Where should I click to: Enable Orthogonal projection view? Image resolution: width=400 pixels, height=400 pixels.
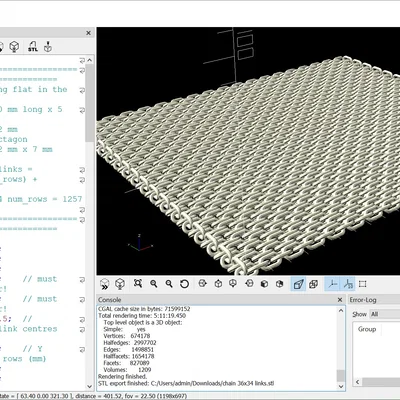click(x=313, y=284)
